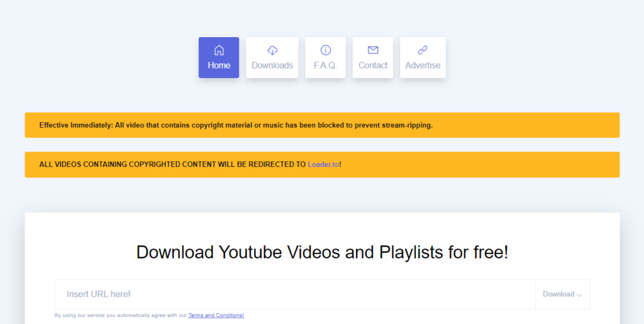Image resolution: width=644 pixels, height=324 pixels.
Task: Switch to the Contact tab
Action: [372, 57]
